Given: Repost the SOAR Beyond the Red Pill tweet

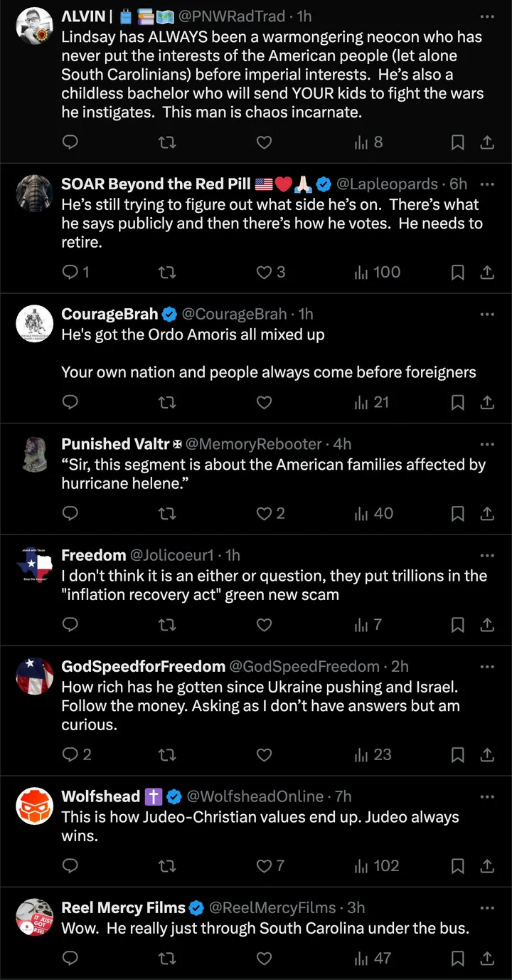Looking at the screenshot, I should pos(166,272).
